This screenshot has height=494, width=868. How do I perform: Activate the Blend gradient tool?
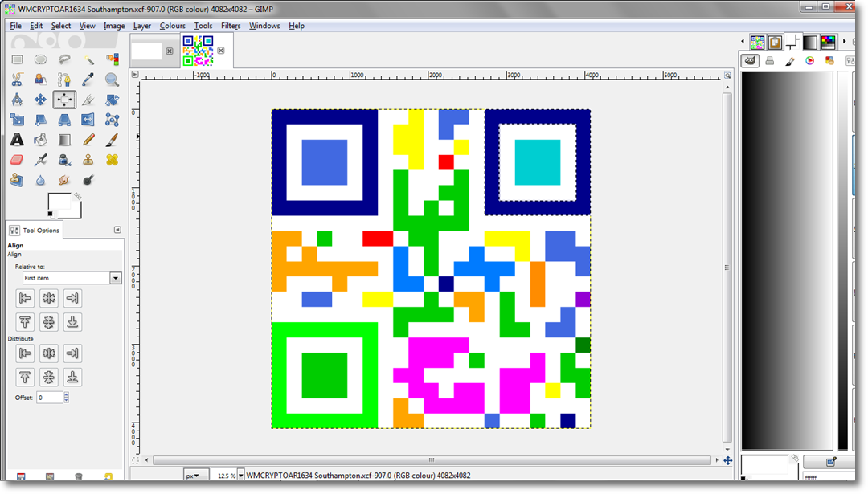(x=64, y=140)
